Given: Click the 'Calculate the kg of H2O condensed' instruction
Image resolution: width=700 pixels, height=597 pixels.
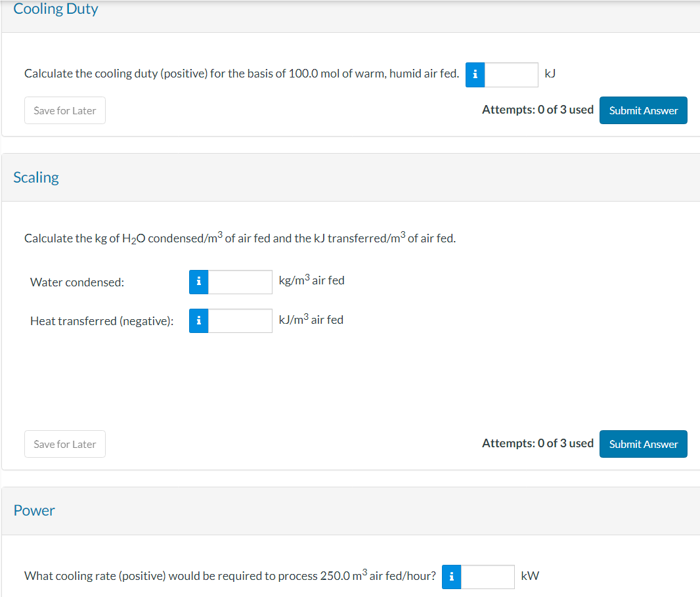Looking at the screenshot, I should (x=240, y=238).
